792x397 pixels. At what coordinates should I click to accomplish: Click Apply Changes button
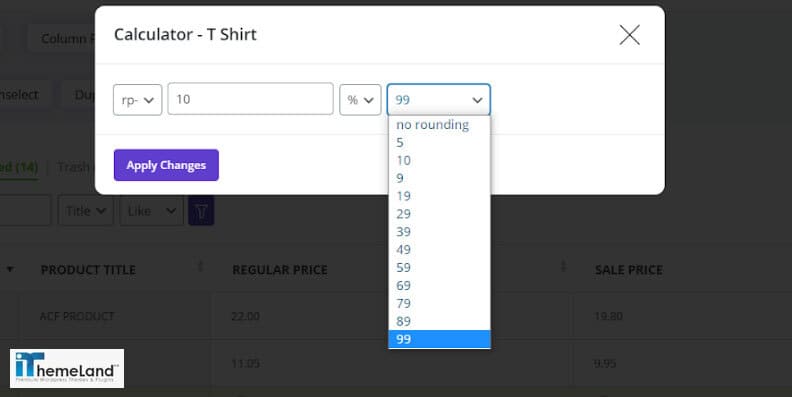[166, 165]
